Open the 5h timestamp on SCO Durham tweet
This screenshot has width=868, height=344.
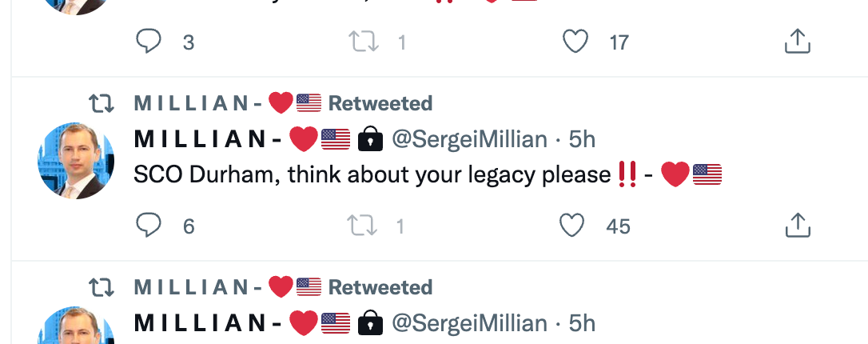(x=582, y=140)
